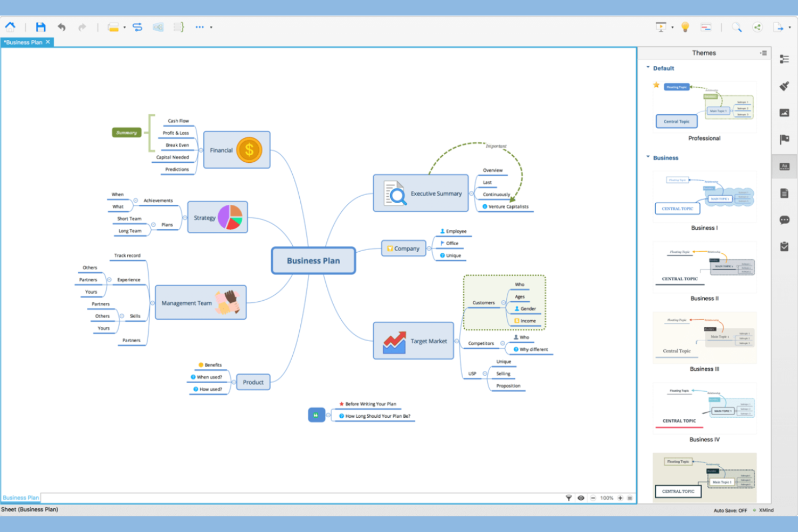Image resolution: width=798 pixels, height=532 pixels.
Task: Open the dropdown arrow beside the more tools icon
Action: (x=211, y=27)
